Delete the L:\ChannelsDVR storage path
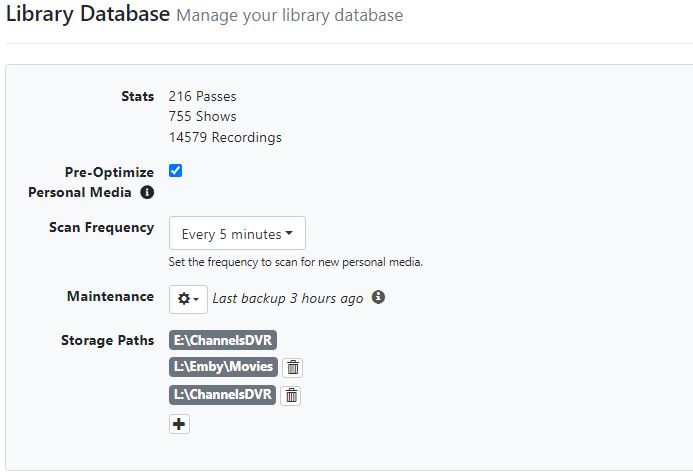693x472 pixels. [x=291, y=395]
